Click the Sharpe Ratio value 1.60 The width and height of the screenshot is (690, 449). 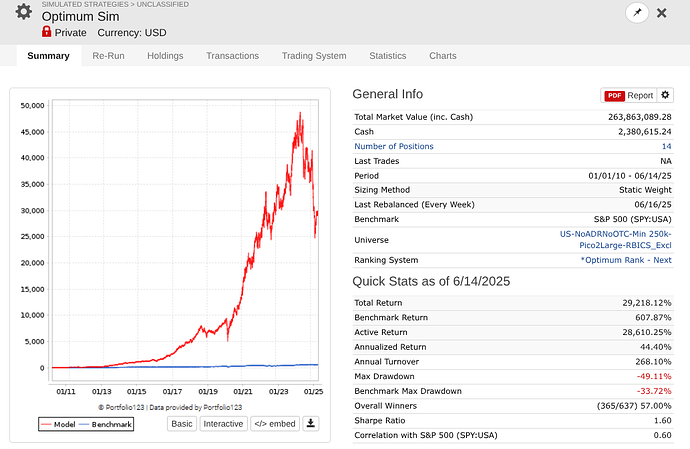(x=663, y=420)
